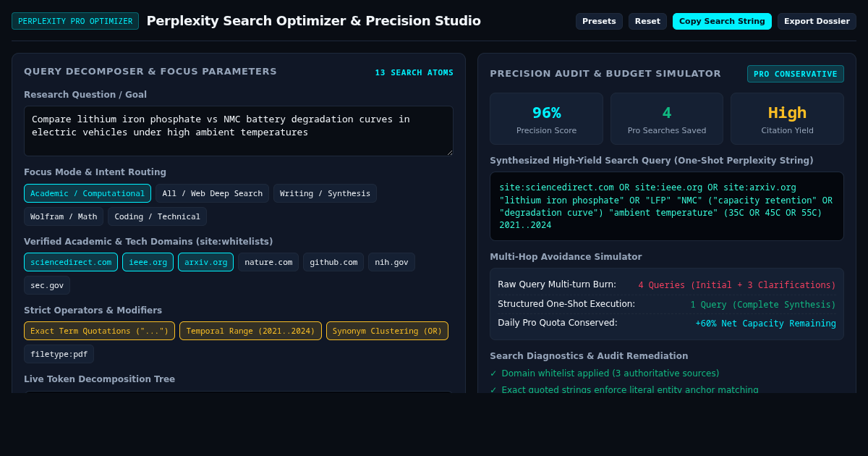Click '4 Queries (Initial + 3 Clarifications)' value
The width and height of the screenshot is (868, 456).
736,285
